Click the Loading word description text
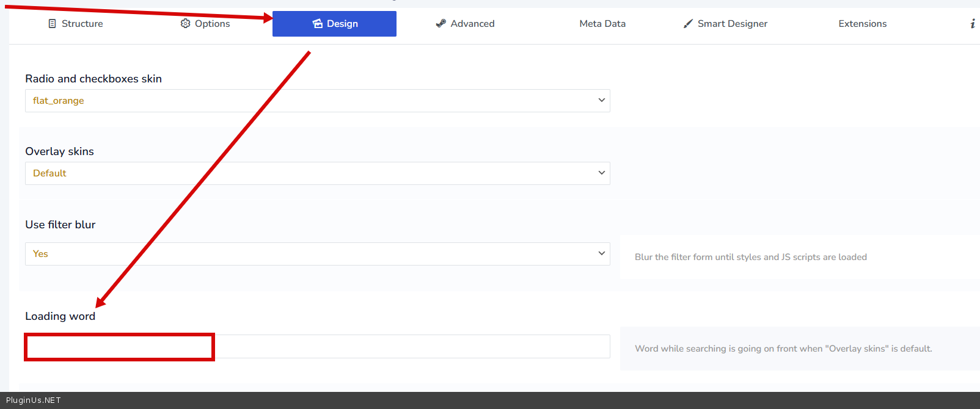The width and height of the screenshot is (980, 409). (x=783, y=349)
